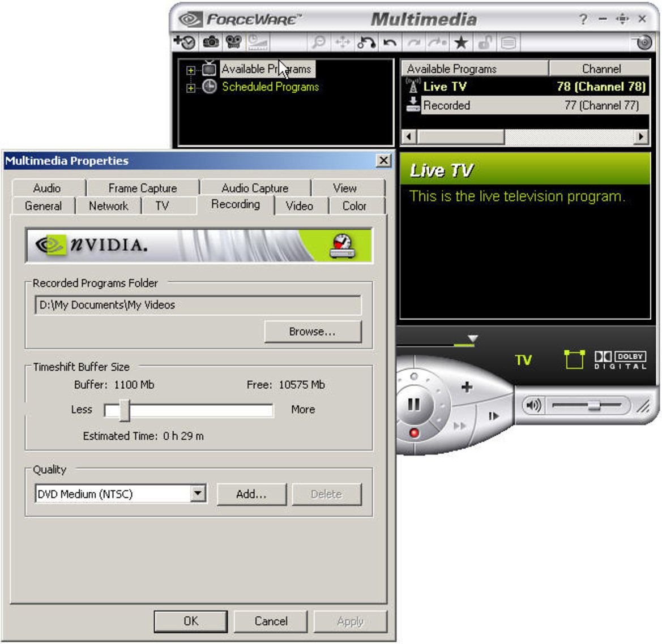Click the frame step forward button
This screenshot has width=662, height=644.
pyautogui.click(x=493, y=416)
